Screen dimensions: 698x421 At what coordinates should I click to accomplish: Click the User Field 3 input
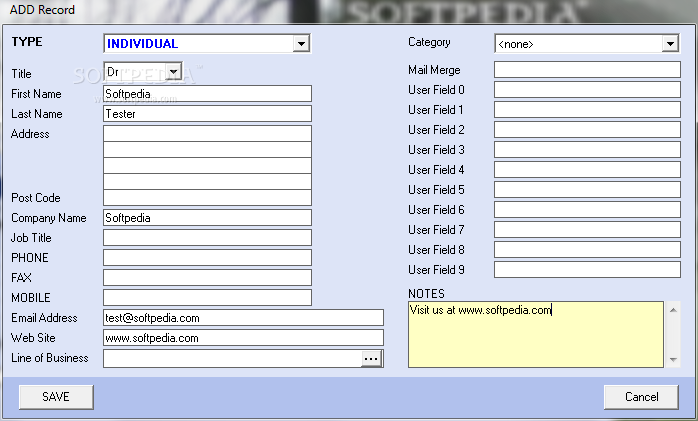tap(587, 150)
